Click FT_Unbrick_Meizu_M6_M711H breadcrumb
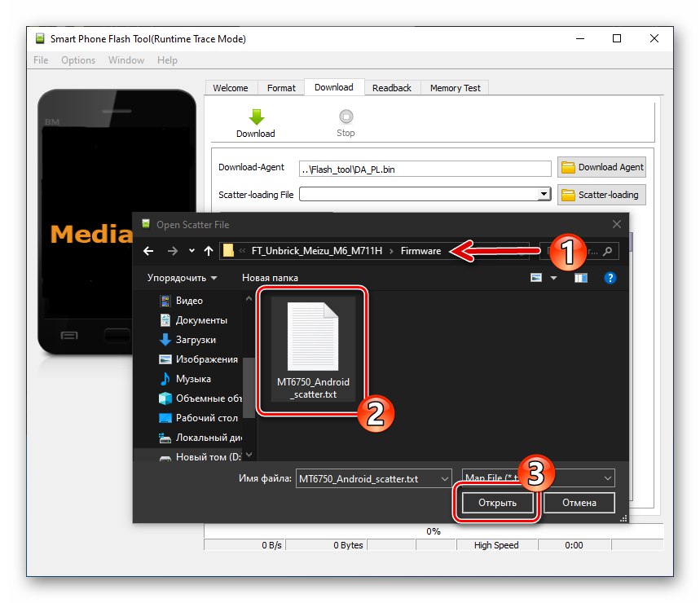700x603 pixels. 317,251
